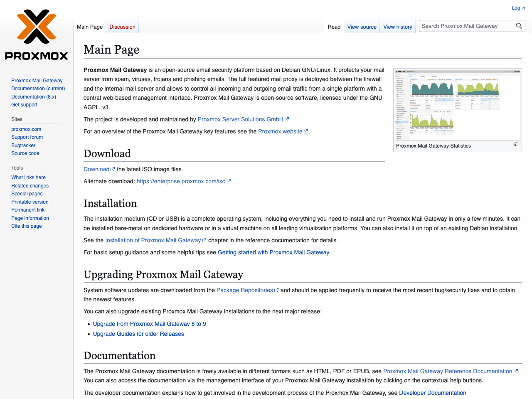Screen dimensions: 532x399
Task: Select Printable version under Tools
Action: click(x=30, y=202)
